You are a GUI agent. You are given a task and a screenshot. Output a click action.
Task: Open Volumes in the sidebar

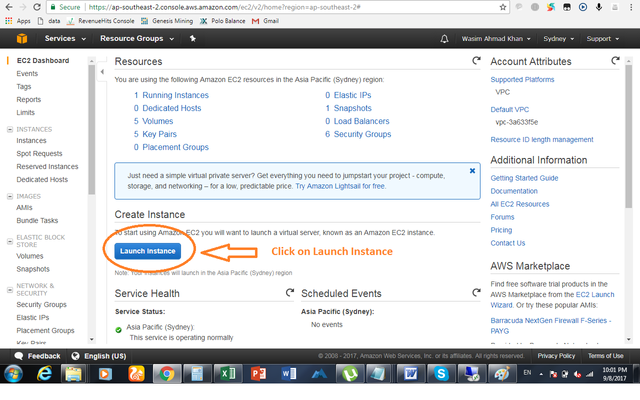point(29,256)
